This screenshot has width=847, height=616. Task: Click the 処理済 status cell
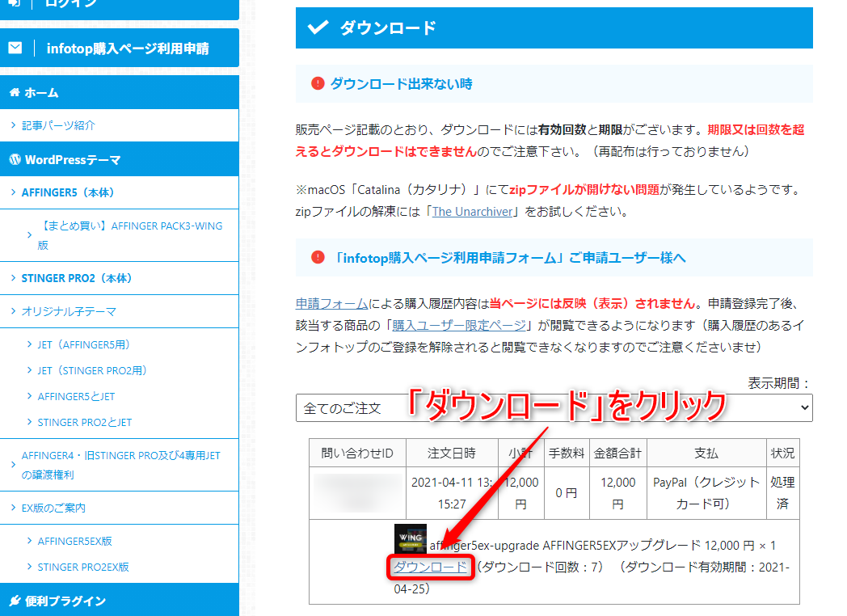coord(782,493)
